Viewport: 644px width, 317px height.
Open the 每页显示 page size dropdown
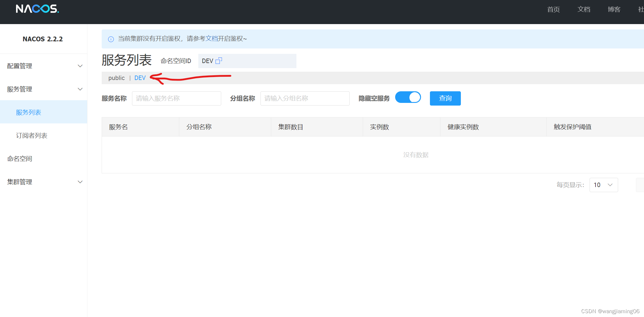[604, 185]
